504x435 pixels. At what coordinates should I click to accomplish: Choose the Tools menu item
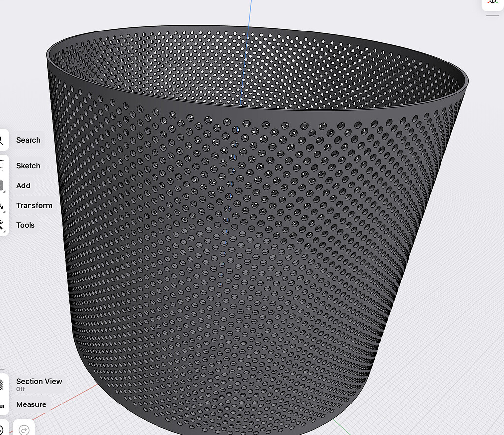click(25, 225)
